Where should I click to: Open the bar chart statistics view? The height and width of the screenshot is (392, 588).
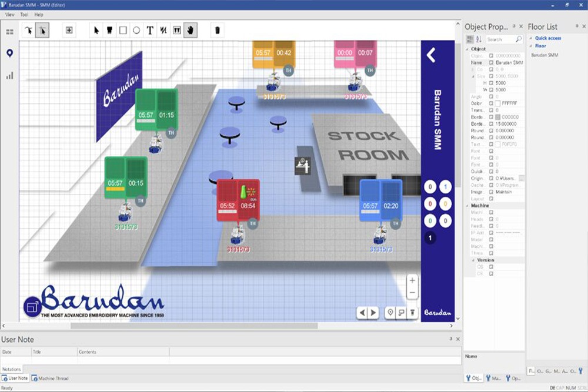(9, 75)
